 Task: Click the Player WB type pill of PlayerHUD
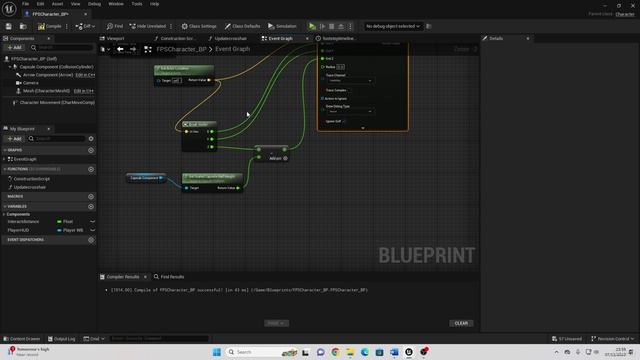[x=70, y=230]
